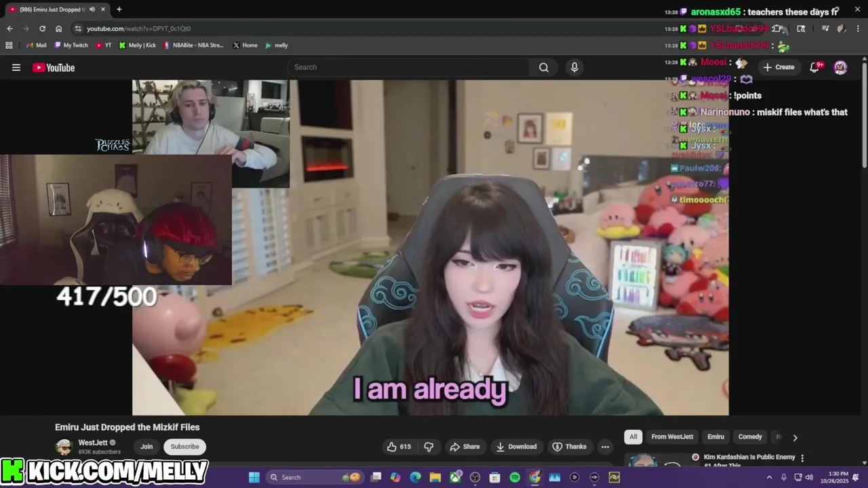Click the YouTube search magnifier button
This screenshot has height=488, width=868.
click(x=543, y=67)
